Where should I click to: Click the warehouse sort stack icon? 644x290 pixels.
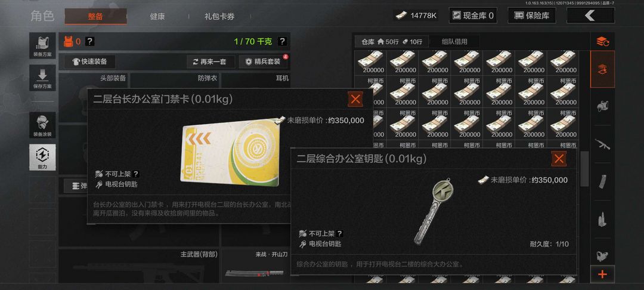(x=602, y=41)
